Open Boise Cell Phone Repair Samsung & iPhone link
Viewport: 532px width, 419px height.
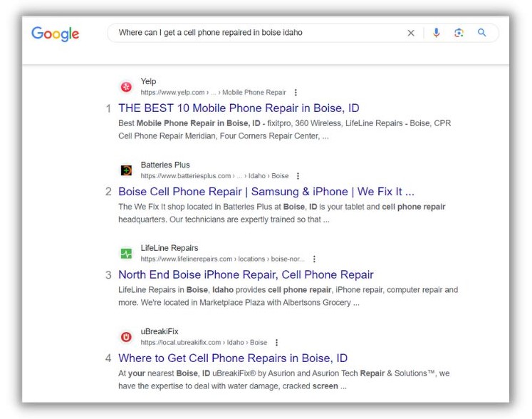266,192
